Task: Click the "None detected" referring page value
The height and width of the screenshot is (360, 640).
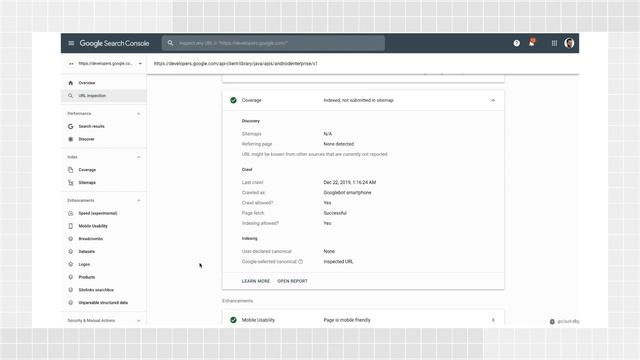Action: 338,144
